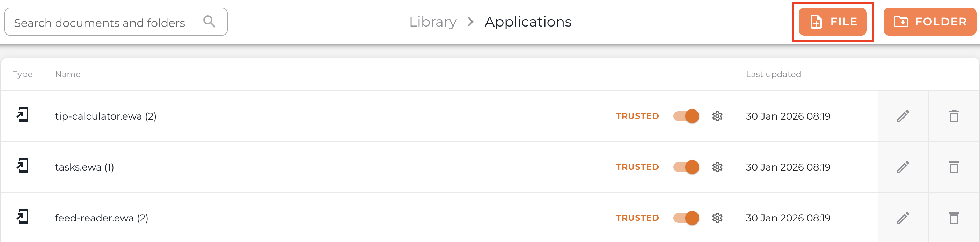The width and height of the screenshot is (980, 242).
Task: Focus the search documents and folders field
Action: pos(103,22)
